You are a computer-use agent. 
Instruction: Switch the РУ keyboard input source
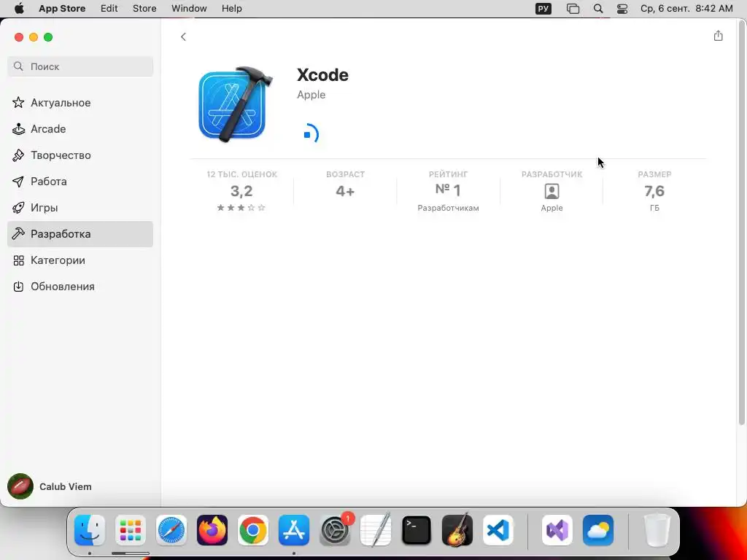[x=543, y=9]
